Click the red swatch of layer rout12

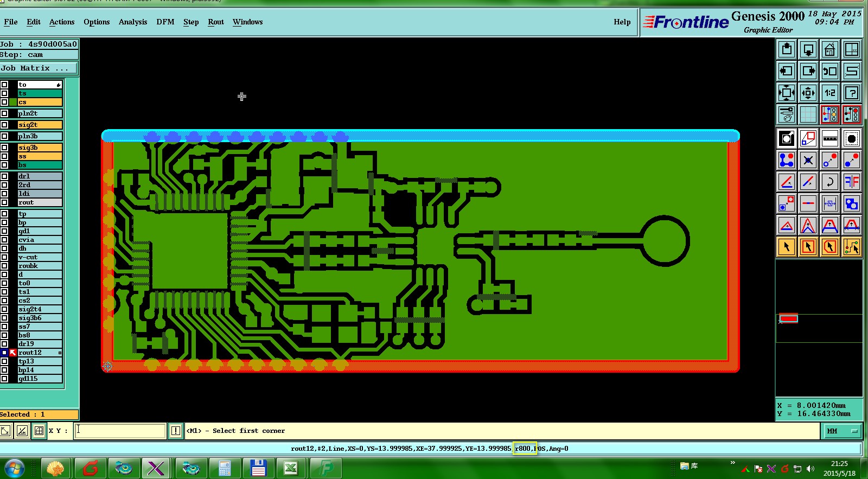tap(13, 353)
